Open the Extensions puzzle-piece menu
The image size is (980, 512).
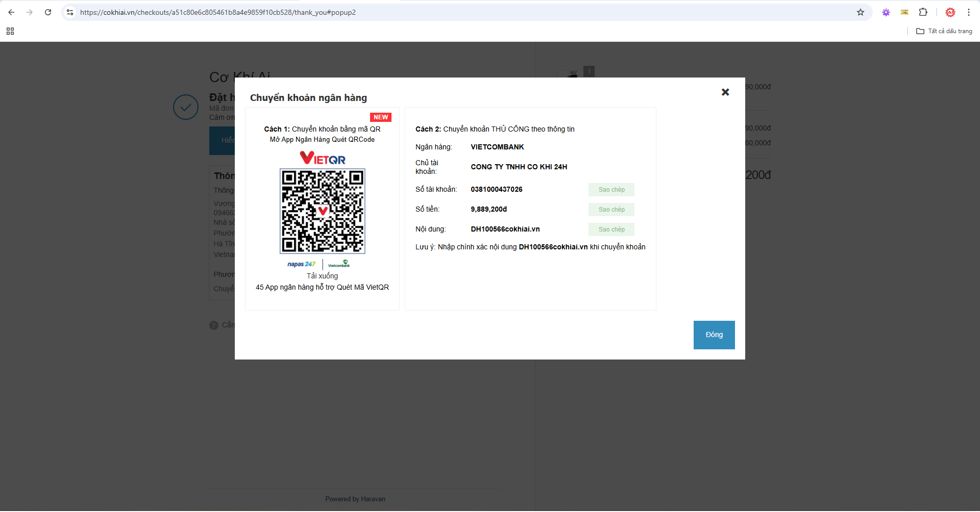pos(923,12)
